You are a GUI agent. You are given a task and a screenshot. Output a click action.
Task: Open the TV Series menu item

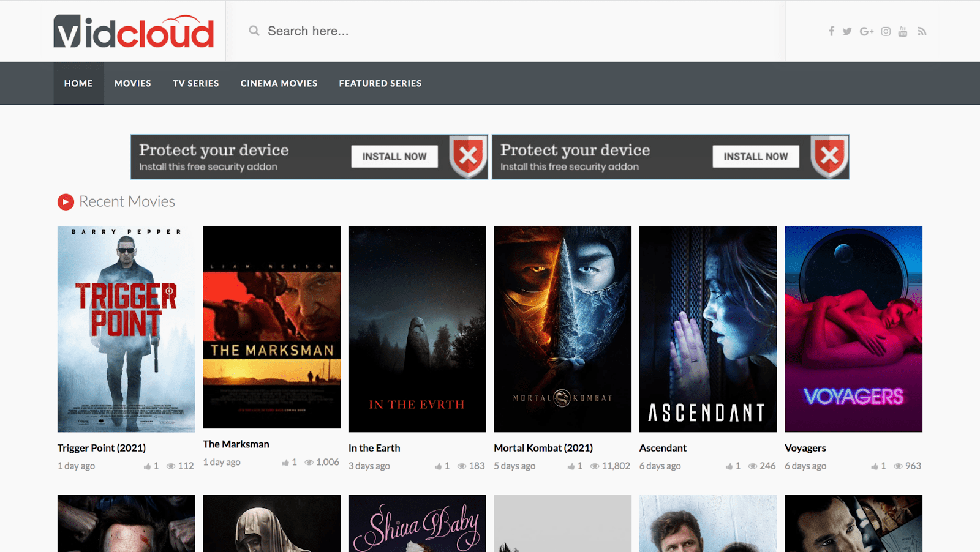pyautogui.click(x=196, y=83)
